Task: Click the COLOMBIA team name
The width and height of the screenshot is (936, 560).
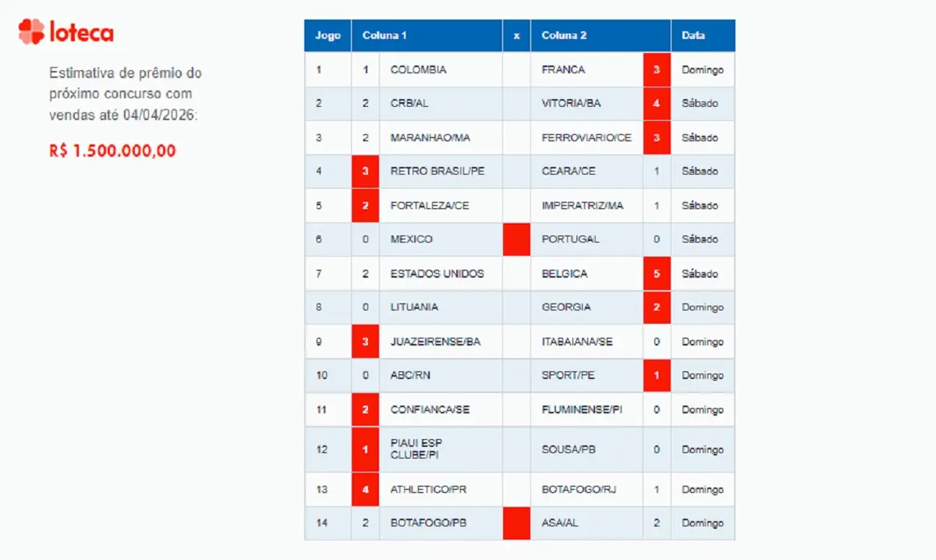Action: click(418, 70)
